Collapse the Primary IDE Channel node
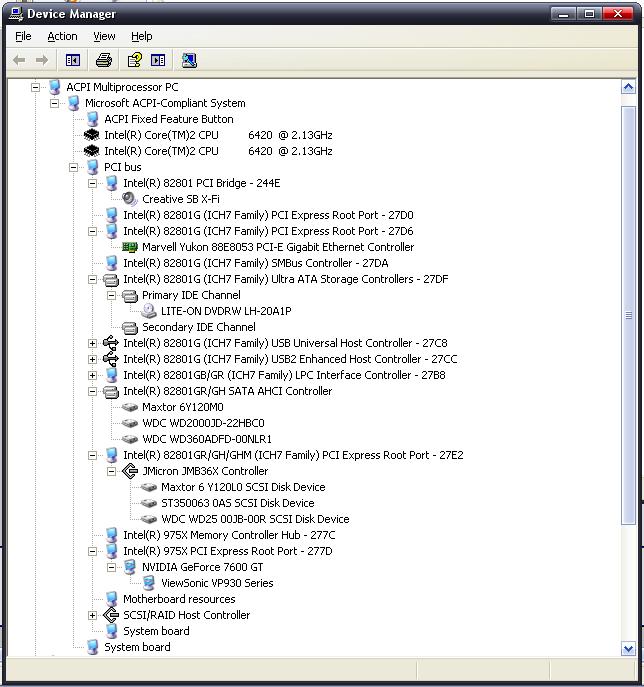The image size is (644, 687). click(x=112, y=295)
